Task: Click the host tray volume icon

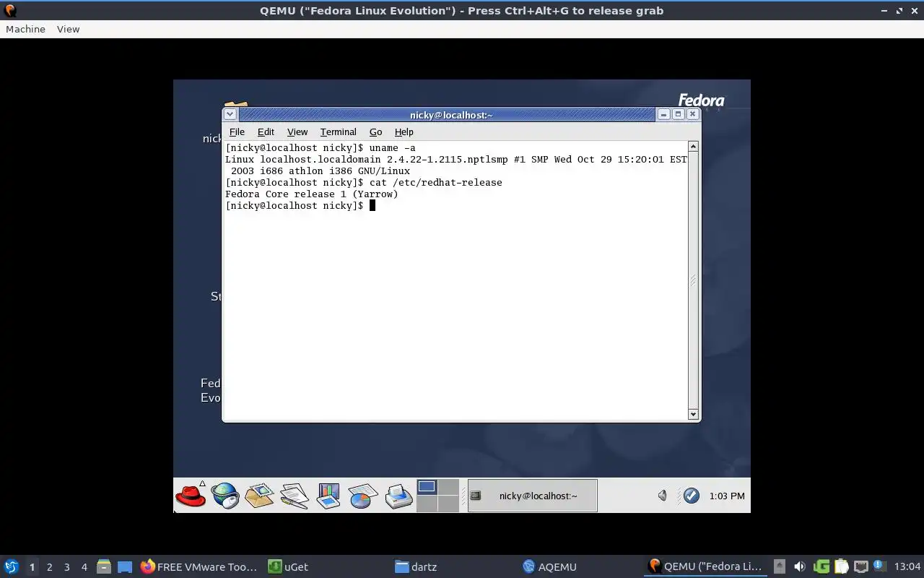Action: 799,566
